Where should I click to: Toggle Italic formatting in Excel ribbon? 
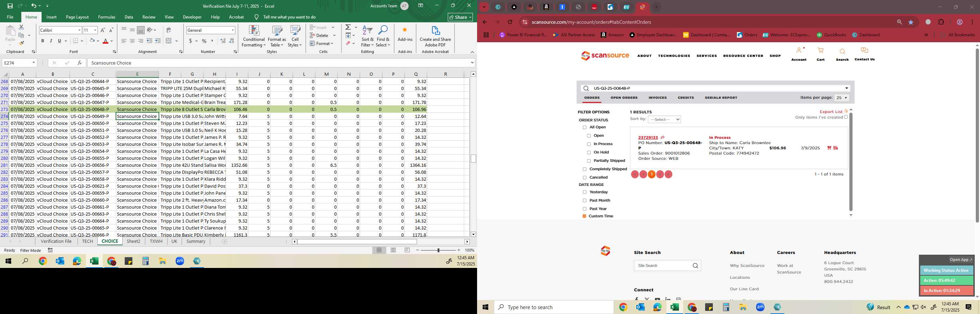coord(51,41)
